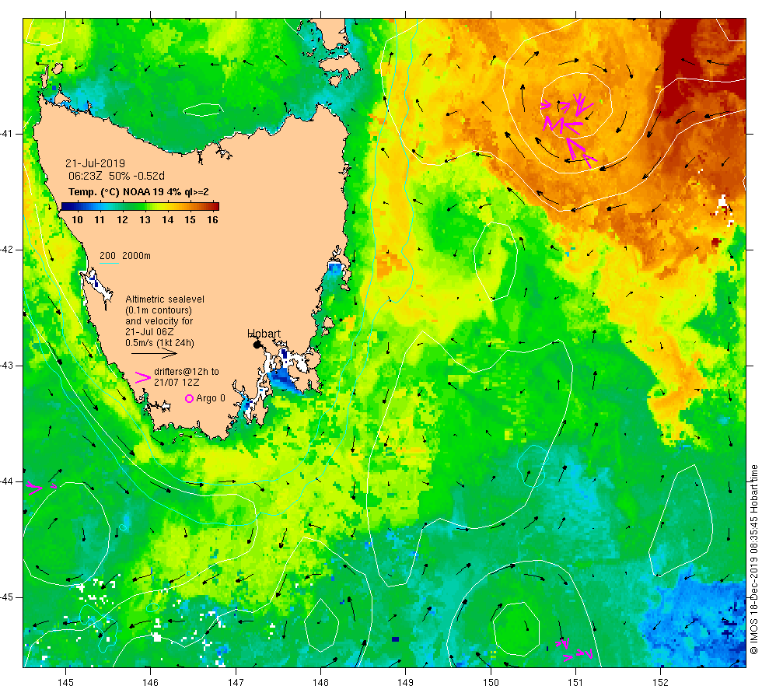Click the 10 tick label on temperature scale
The height and width of the screenshot is (700, 762).
pos(77,219)
